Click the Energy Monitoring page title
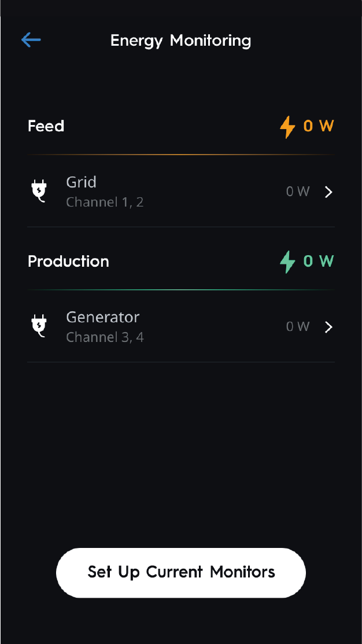Screen dimensions: 362x644 click(181, 41)
